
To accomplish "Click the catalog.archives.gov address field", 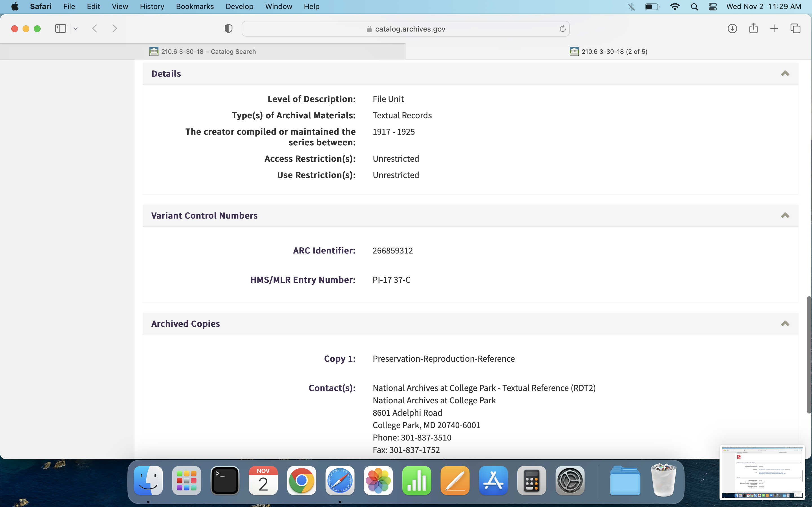I will [x=405, y=29].
